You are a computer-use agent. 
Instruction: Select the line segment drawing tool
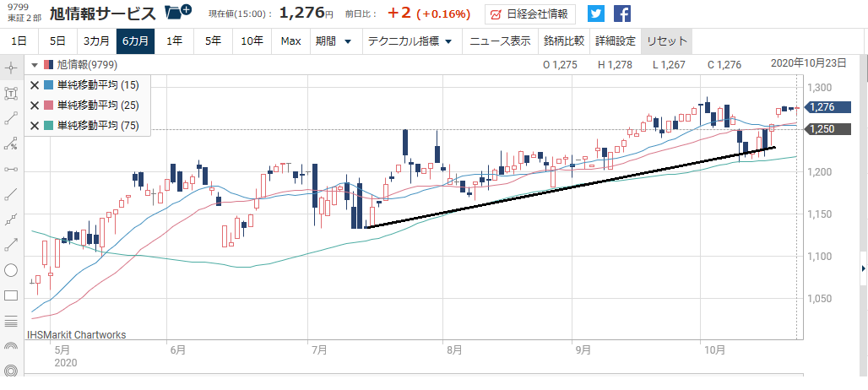(x=11, y=118)
